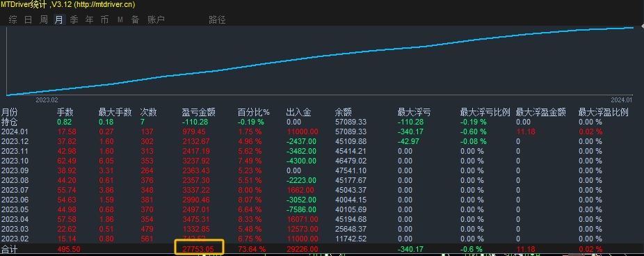Click the 最大浮盈金额 column header

[x=540, y=112]
